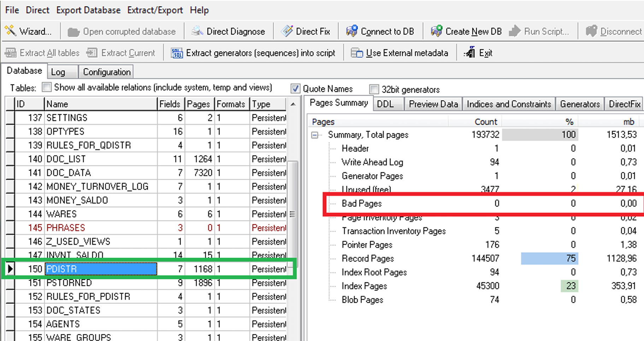
Task: Click the Exit toolbar icon
Action: click(469, 53)
